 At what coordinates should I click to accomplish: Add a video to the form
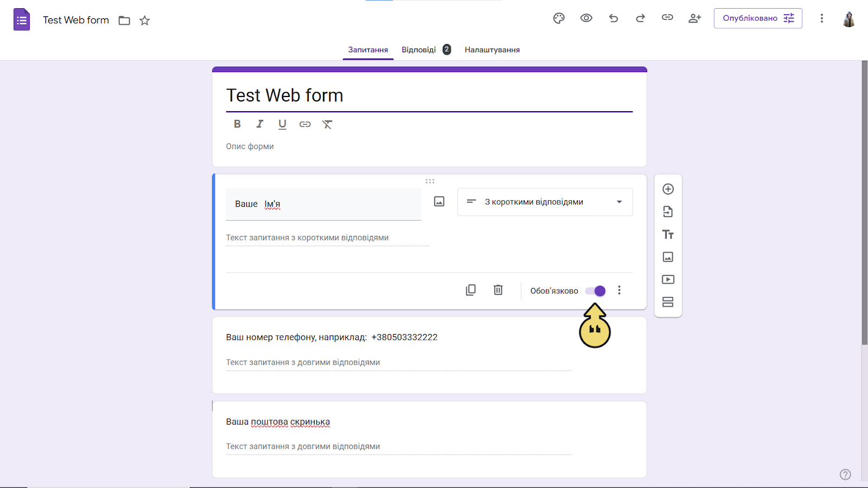668,279
